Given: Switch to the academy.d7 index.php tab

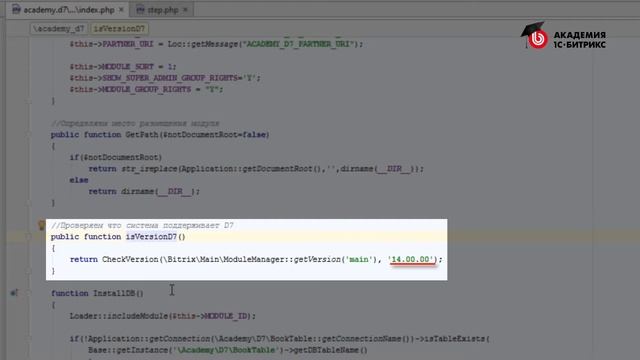Looking at the screenshot, I should click(67, 10).
